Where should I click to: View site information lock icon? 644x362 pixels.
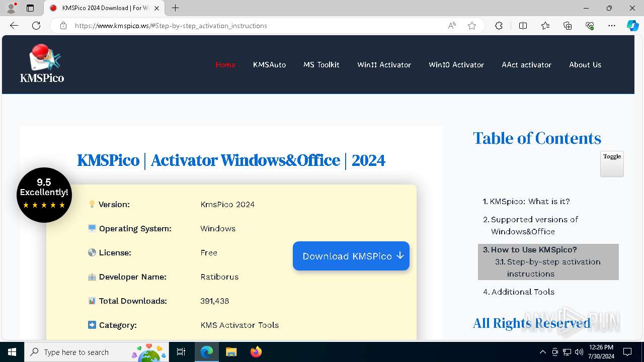coord(63,26)
